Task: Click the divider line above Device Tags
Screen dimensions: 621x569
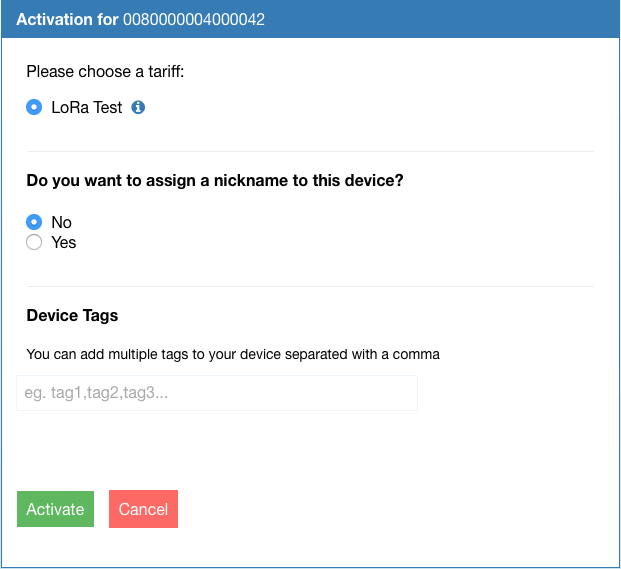Action: pos(310,287)
